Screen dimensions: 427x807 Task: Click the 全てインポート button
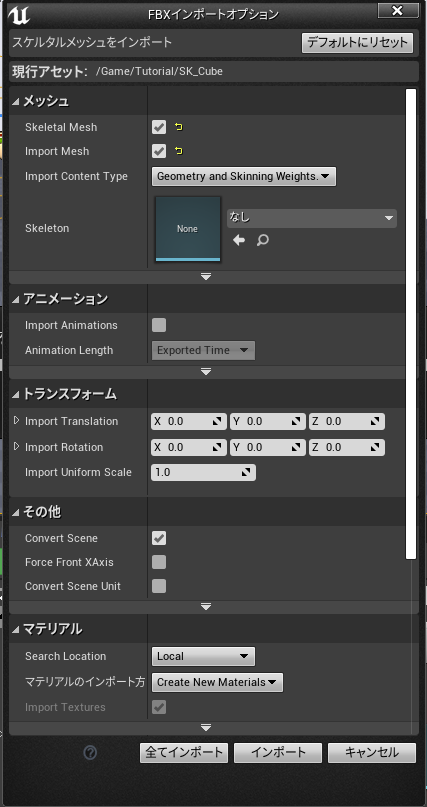[x=184, y=752]
